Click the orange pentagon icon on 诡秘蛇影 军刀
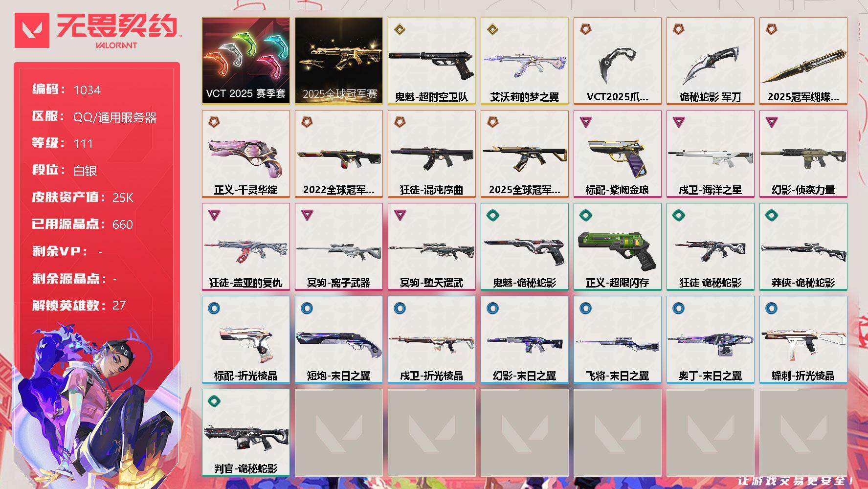 (x=678, y=29)
